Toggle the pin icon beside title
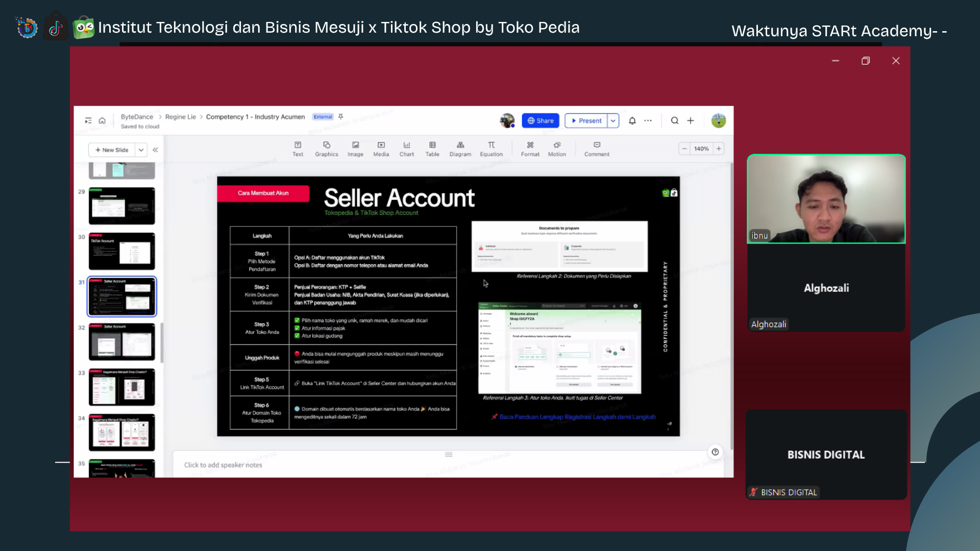The height and width of the screenshot is (551, 980). click(x=340, y=117)
